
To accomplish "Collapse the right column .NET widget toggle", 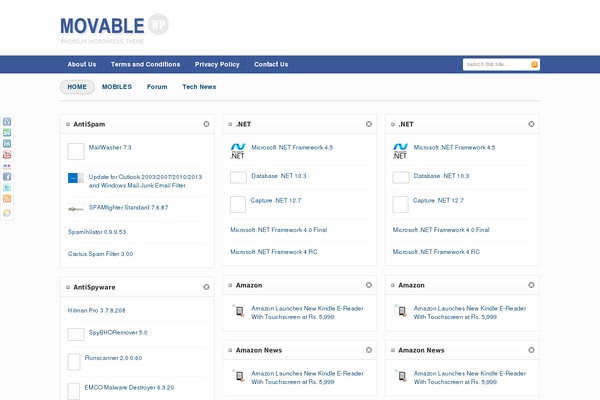I will pyautogui.click(x=393, y=124).
